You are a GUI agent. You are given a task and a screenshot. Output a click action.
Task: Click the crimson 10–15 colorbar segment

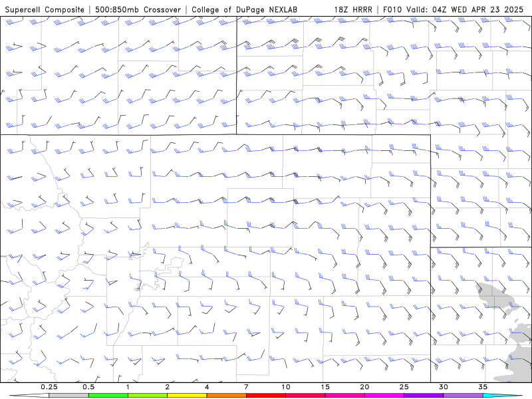pos(305,396)
